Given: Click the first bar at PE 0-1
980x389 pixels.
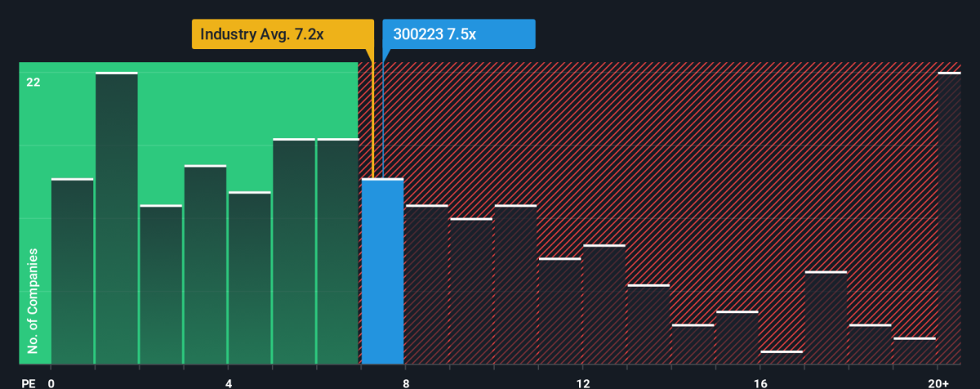Looking at the screenshot, I should (x=73, y=271).
